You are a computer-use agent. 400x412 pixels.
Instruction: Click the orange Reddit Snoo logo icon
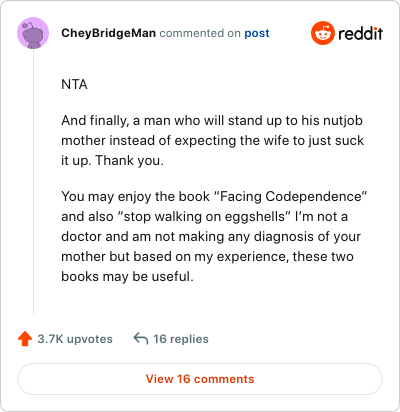pos(322,33)
